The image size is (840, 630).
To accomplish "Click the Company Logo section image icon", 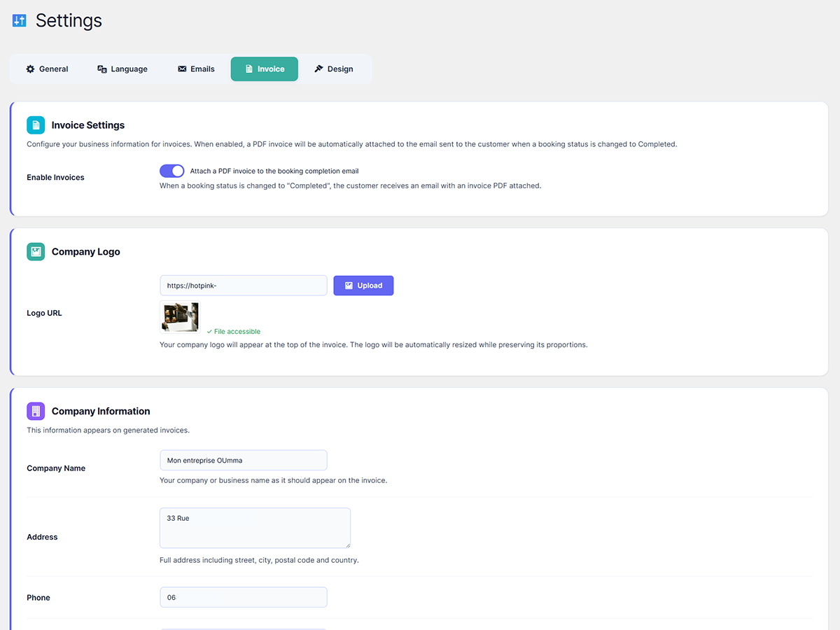I will click(x=36, y=252).
